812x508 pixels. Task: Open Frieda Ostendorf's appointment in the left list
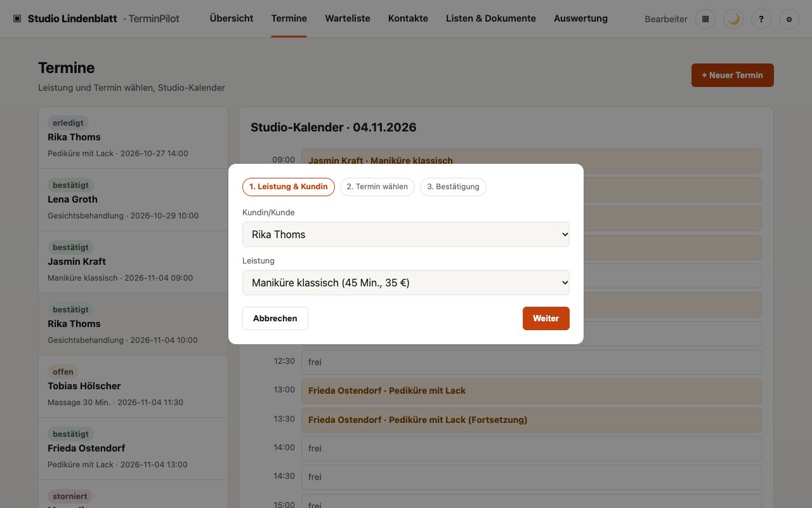click(133, 448)
